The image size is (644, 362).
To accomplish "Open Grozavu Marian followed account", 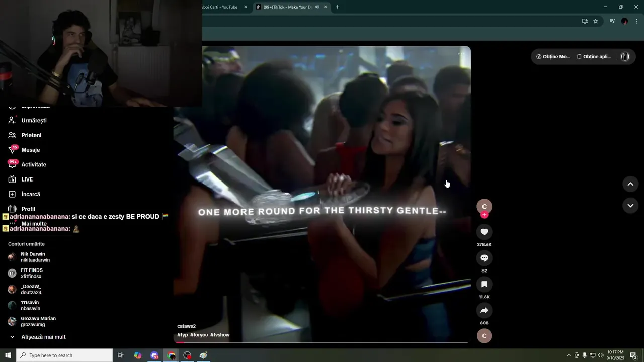I will pyautogui.click(x=37, y=321).
